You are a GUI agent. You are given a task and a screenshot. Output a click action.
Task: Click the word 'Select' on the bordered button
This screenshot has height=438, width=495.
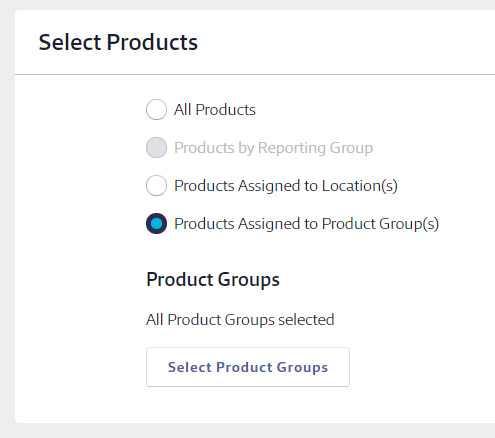click(190, 367)
